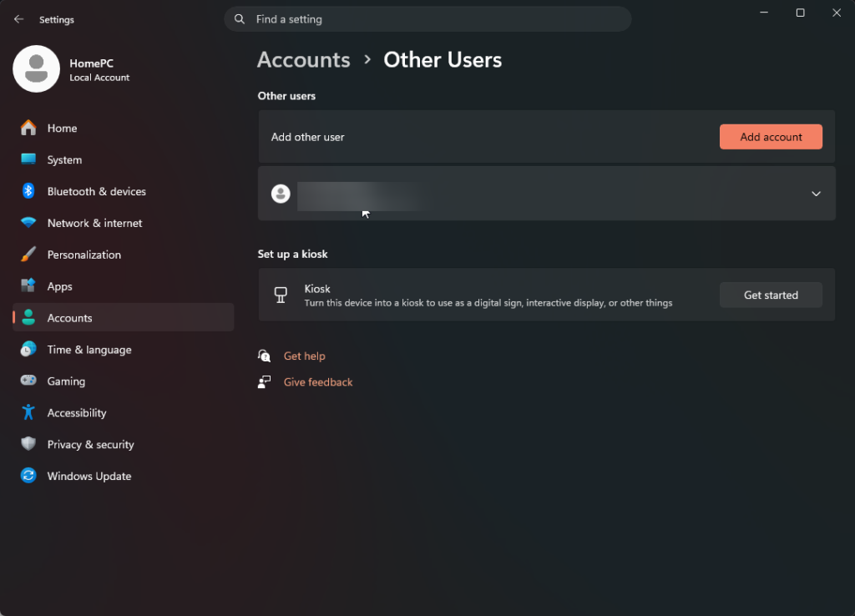855x616 pixels.
Task: Open Personalization settings
Action: click(x=124, y=255)
